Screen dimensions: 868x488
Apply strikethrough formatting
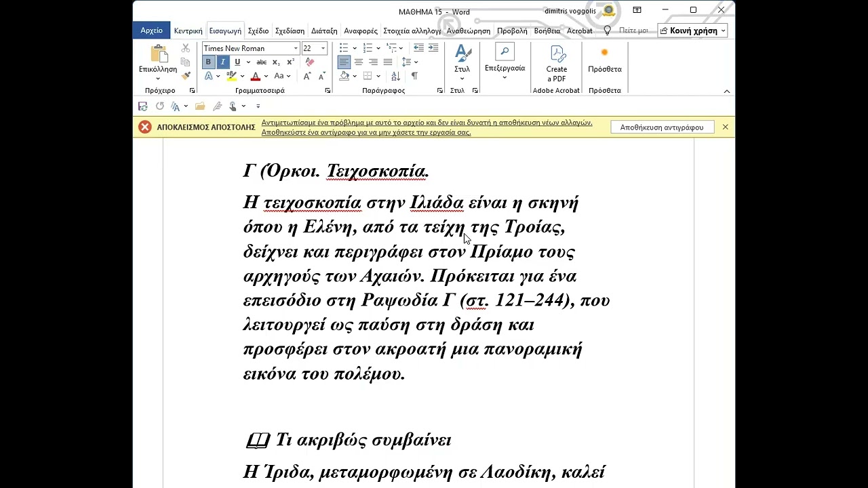tap(262, 62)
